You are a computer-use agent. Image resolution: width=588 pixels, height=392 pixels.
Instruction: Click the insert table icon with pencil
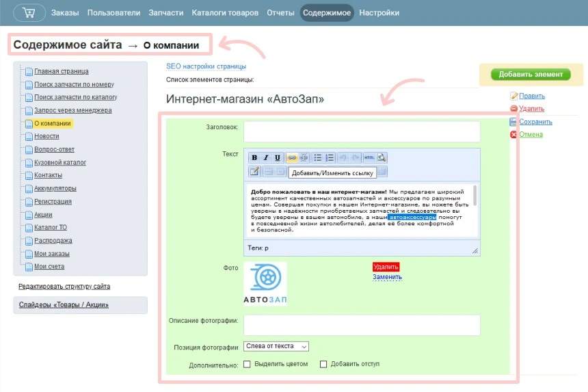[254, 172]
